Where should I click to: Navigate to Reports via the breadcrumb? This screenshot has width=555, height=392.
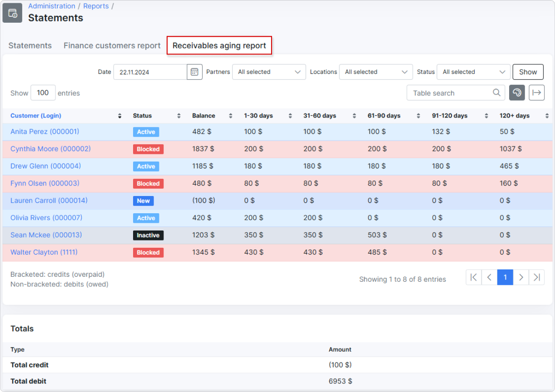(x=96, y=6)
